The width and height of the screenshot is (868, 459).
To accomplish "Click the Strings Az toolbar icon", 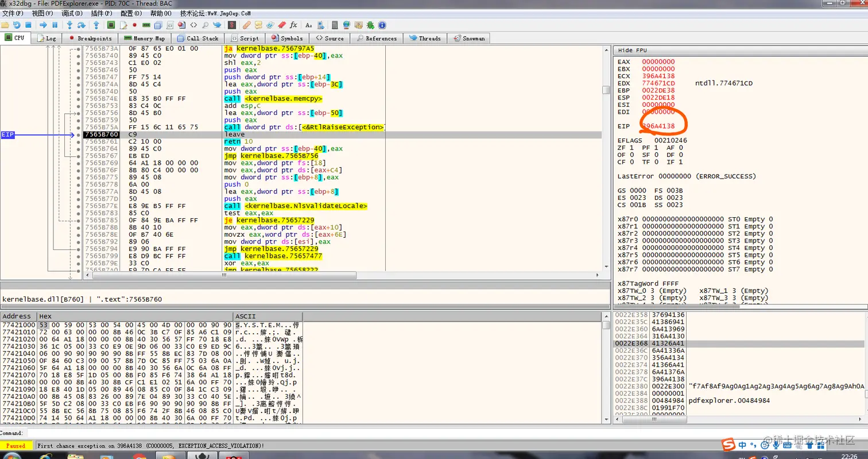I will coord(308,25).
